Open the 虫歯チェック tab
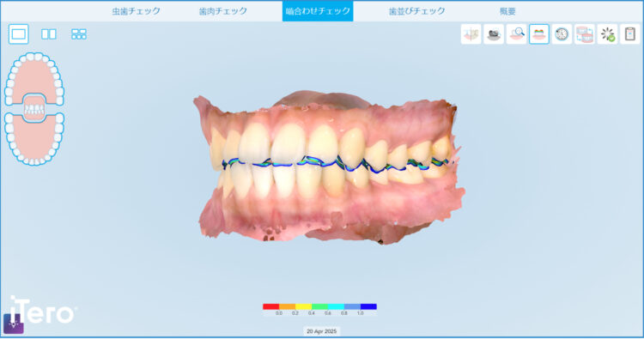This screenshot has width=644, height=339. [x=137, y=11]
